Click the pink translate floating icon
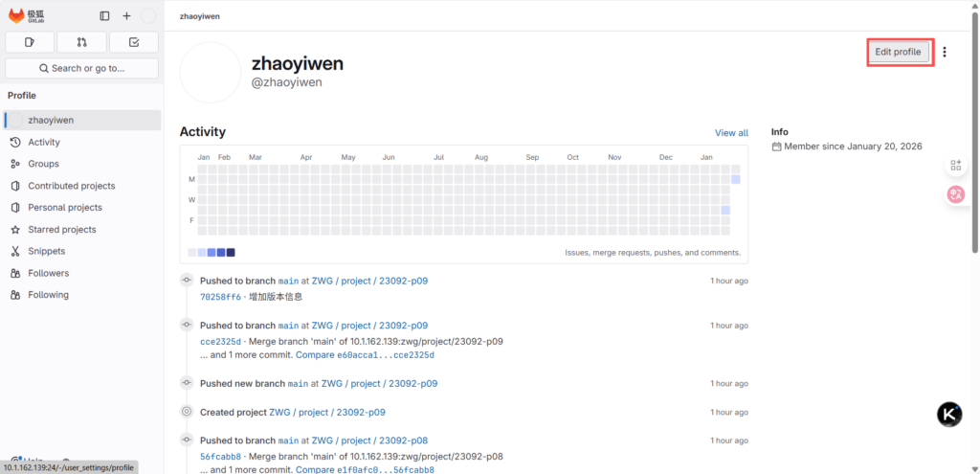Screen dimensions: 980x474 (955, 194)
